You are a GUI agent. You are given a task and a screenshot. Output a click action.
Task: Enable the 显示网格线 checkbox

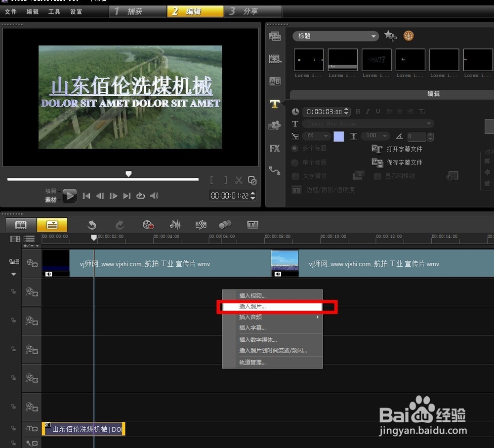coord(377,176)
